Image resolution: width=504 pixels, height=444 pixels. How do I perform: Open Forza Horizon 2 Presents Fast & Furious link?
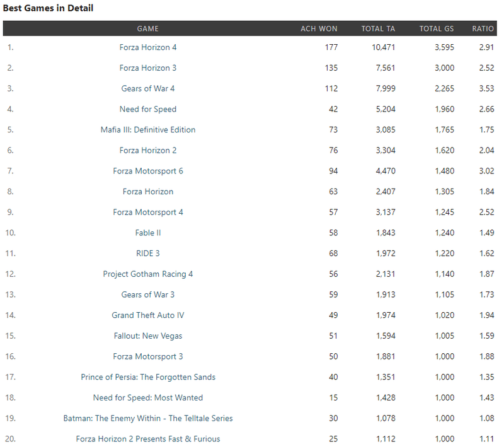pos(148,438)
